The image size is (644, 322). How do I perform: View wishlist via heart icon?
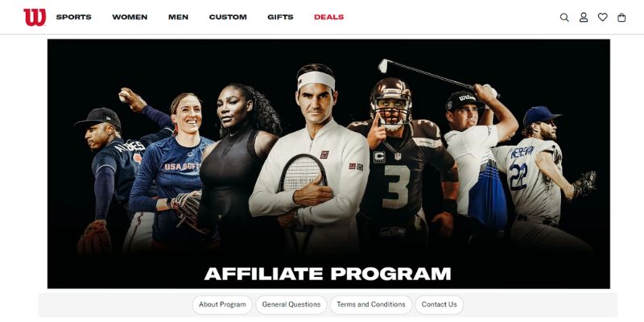pyautogui.click(x=602, y=17)
